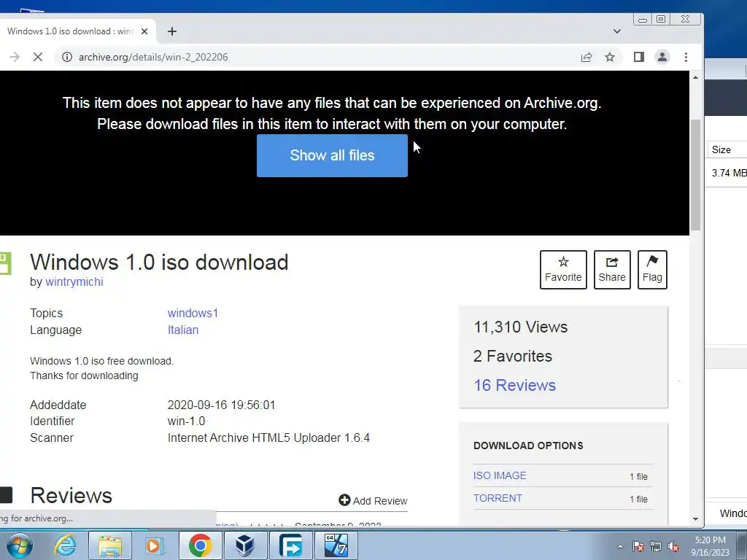
Task: Close the Windows 1.0 iso download tab
Action: (144, 31)
